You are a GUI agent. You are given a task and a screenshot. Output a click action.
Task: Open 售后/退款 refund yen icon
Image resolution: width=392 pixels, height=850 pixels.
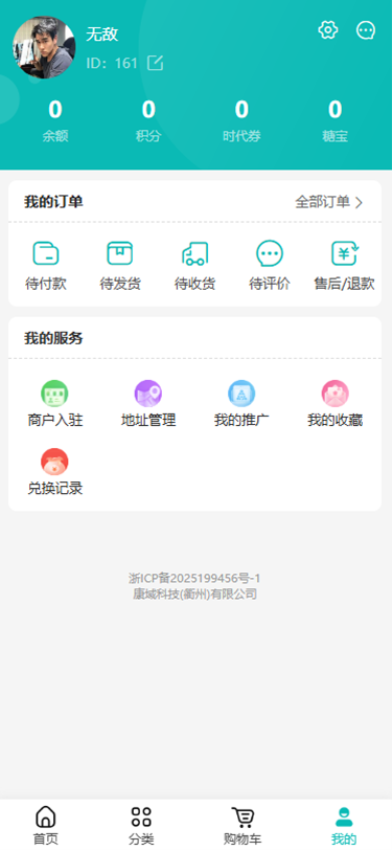(x=345, y=253)
